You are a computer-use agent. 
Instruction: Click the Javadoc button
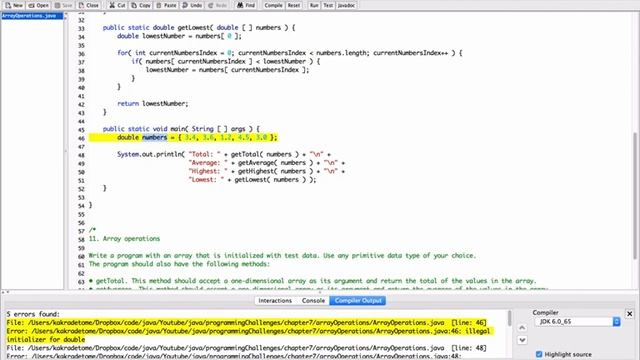[346, 5]
